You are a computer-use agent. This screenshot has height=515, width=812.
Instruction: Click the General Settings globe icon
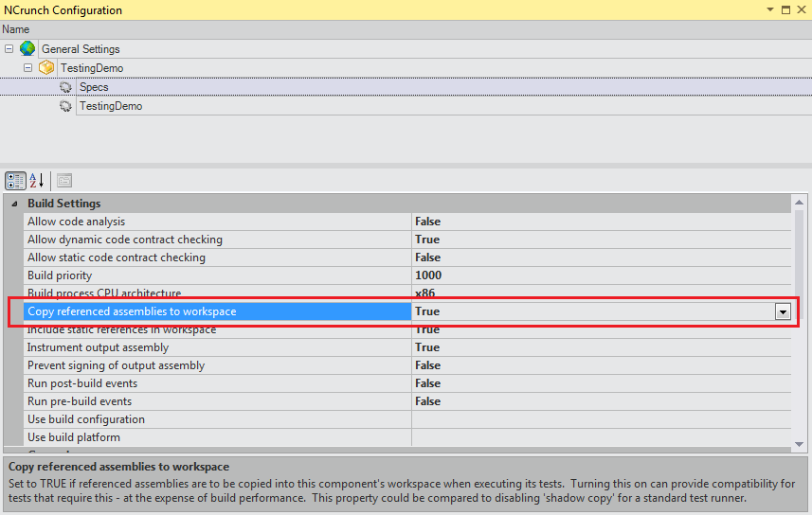[27, 48]
